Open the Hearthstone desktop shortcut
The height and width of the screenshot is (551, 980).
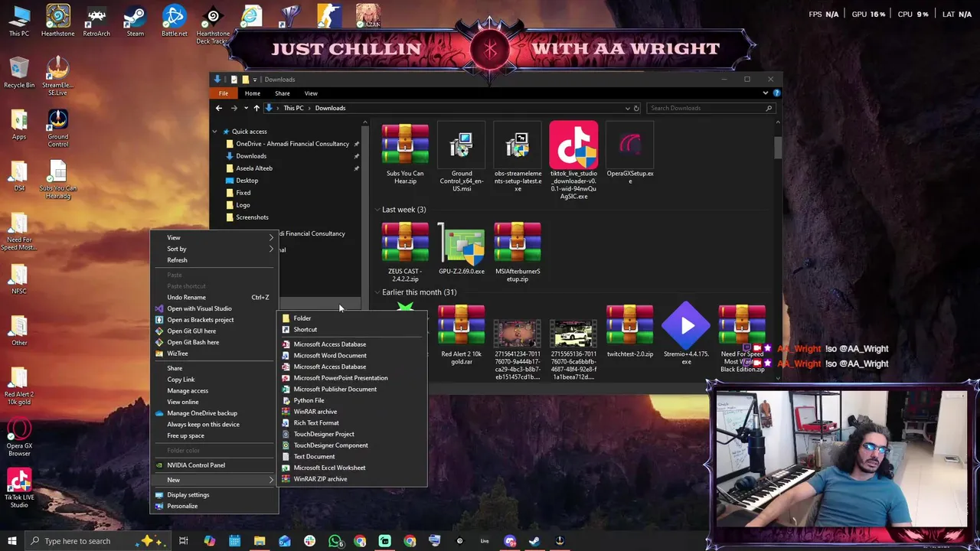point(57,21)
